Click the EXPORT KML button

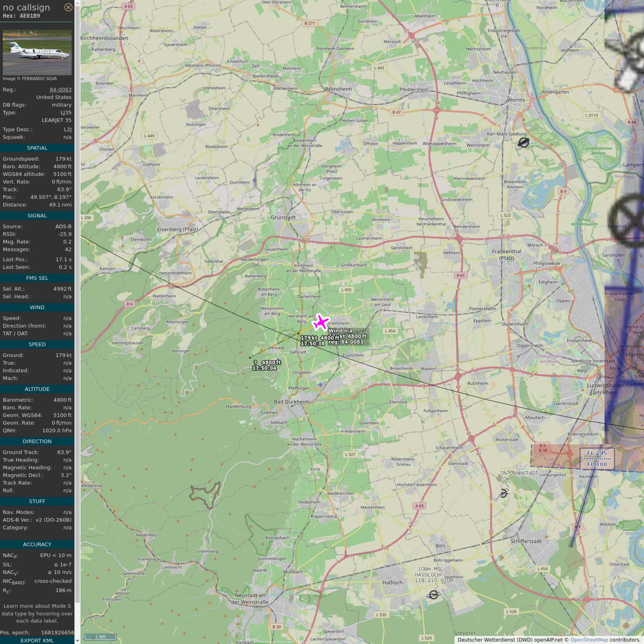point(37,640)
